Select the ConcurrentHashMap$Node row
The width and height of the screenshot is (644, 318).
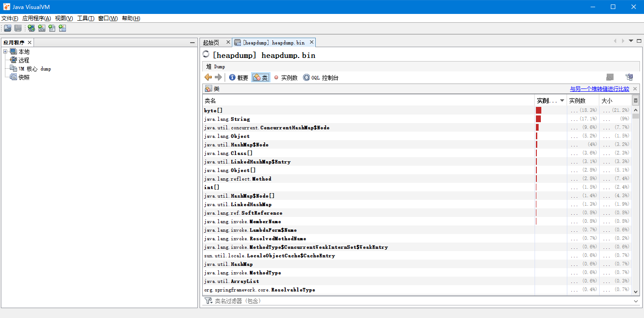[x=417, y=128]
